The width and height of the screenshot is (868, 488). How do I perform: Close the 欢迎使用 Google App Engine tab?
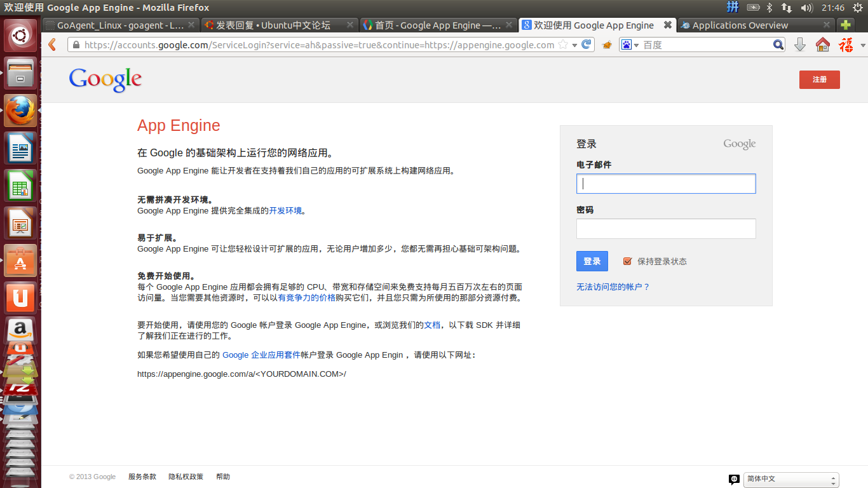click(x=667, y=25)
